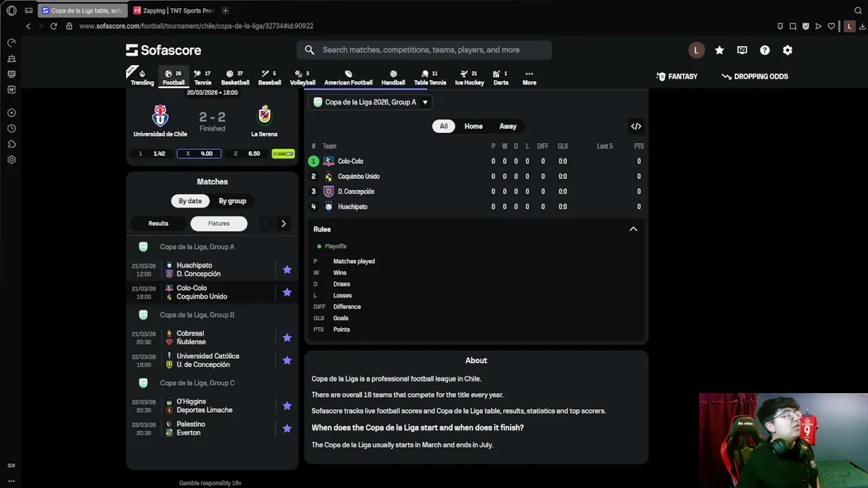
Task: Switch to the Zapping TNT Sports browser tab
Action: click(x=174, y=10)
